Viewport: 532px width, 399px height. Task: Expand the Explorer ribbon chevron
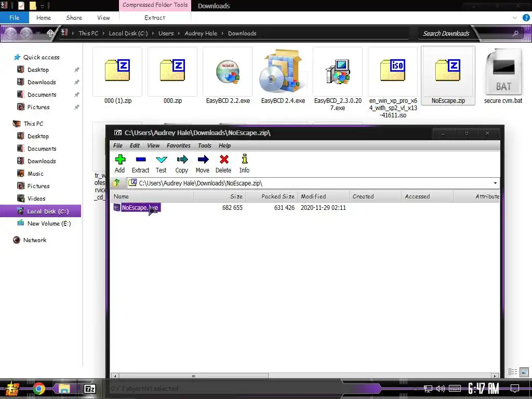[x=515, y=18]
